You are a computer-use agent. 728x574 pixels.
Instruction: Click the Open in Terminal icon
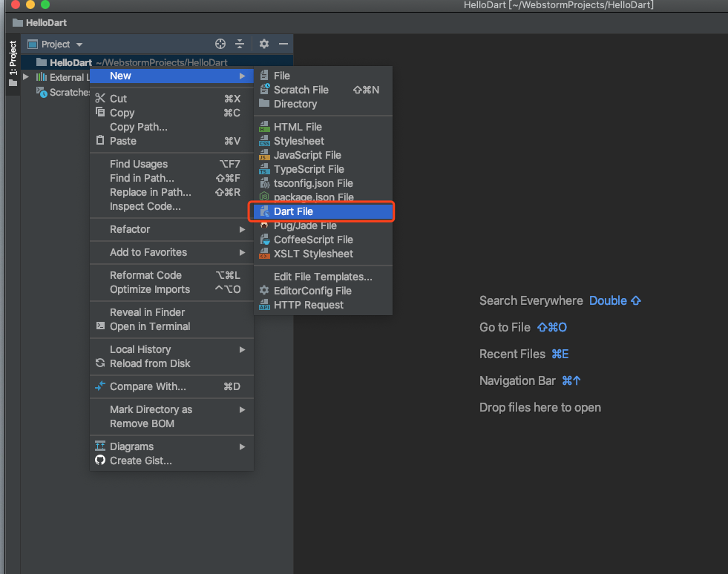[x=100, y=326]
